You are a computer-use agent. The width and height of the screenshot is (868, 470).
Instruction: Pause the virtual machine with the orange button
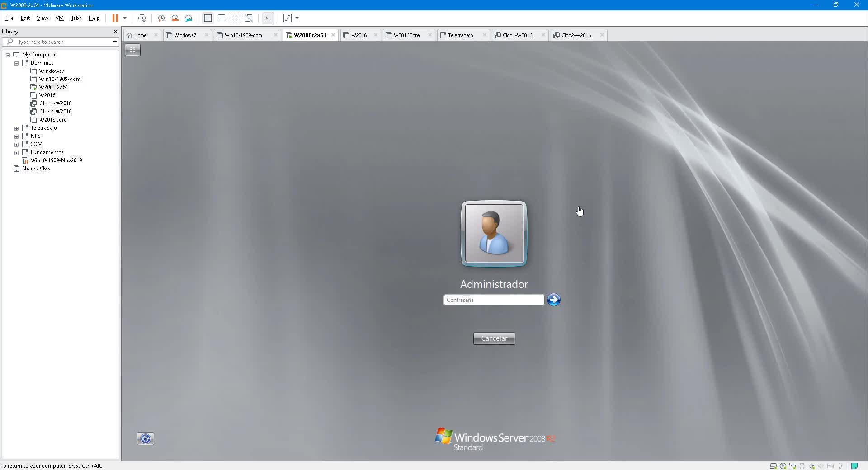(115, 18)
